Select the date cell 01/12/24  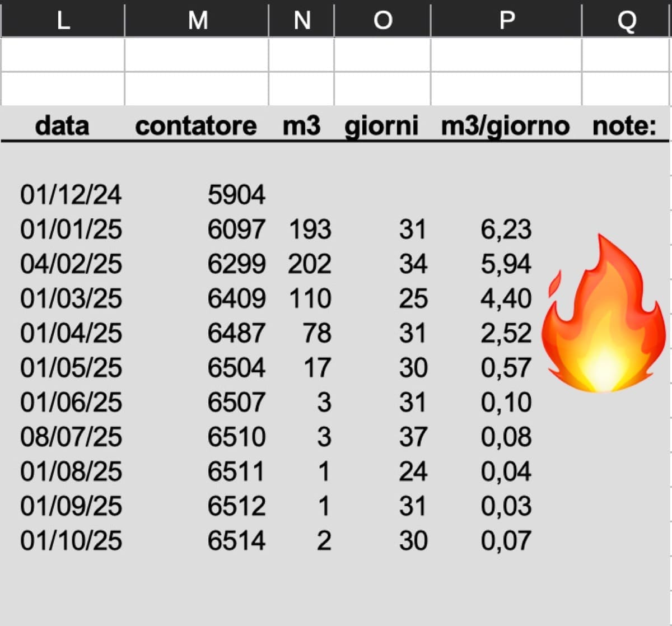[x=71, y=195]
